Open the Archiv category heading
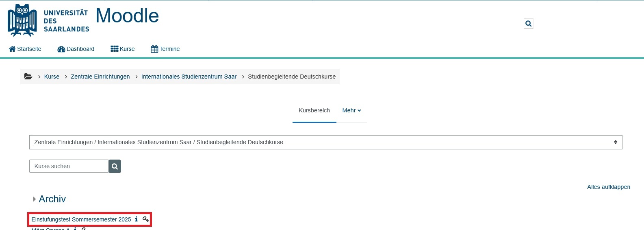Image resolution: width=644 pixels, height=230 pixels. click(52, 199)
